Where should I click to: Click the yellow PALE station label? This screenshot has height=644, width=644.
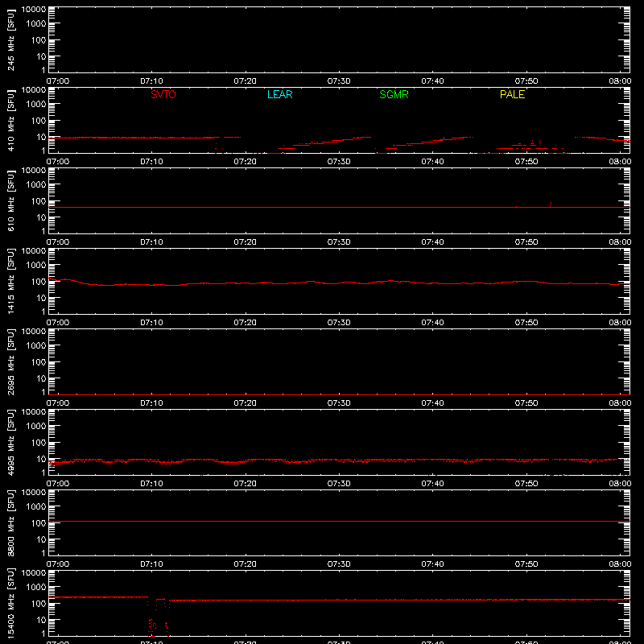(512, 94)
